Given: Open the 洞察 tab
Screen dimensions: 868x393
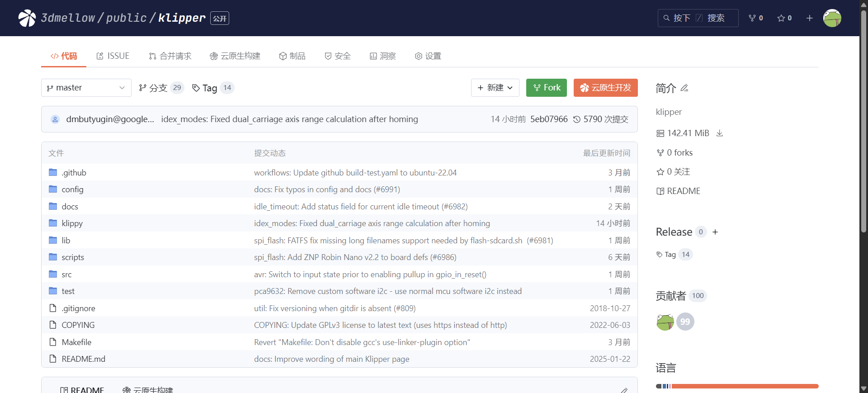Looking at the screenshot, I should click(x=383, y=56).
